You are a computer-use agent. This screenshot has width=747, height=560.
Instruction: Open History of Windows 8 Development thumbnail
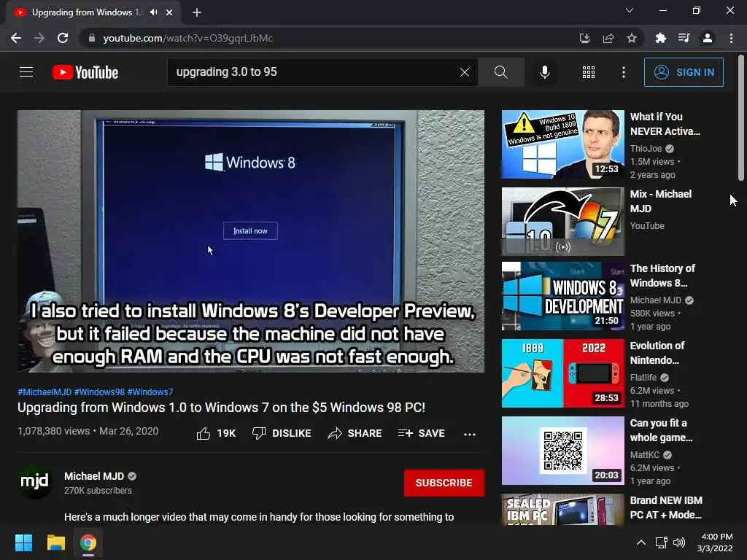(562, 296)
